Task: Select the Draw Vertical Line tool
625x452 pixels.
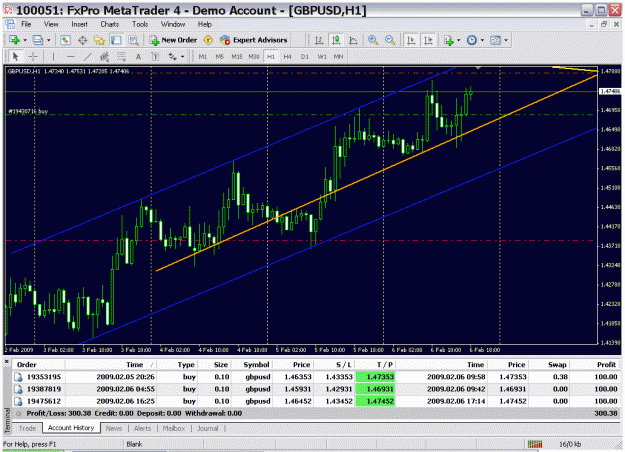Action: [x=53, y=57]
